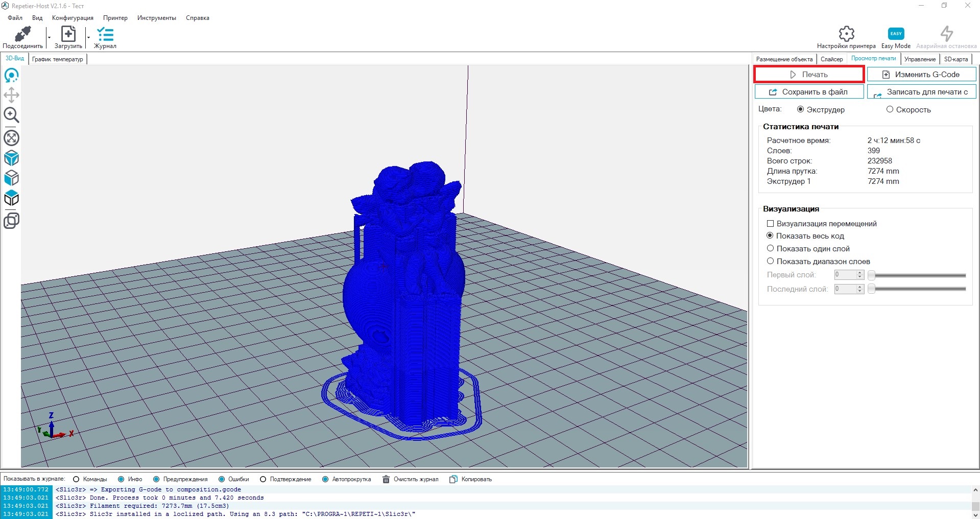The height and width of the screenshot is (519, 980).
Task: Expand dropdown arrow next to Загрузить
Action: [x=88, y=38]
